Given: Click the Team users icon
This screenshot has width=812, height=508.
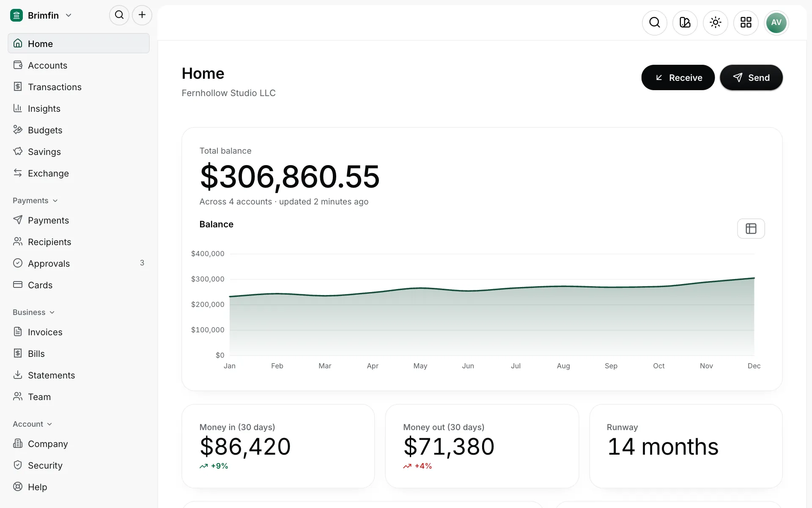Looking at the screenshot, I should pyautogui.click(x=18, y=396).
